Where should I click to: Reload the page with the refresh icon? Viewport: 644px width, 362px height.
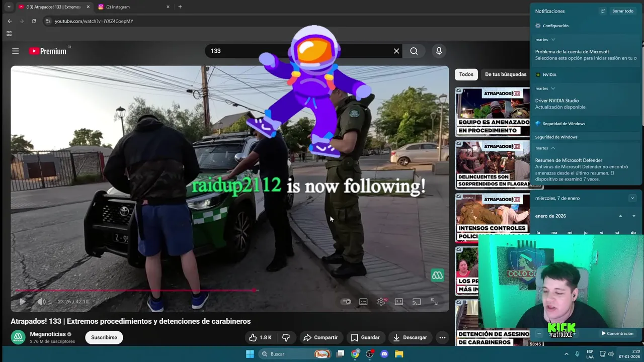tap(34, 21)
